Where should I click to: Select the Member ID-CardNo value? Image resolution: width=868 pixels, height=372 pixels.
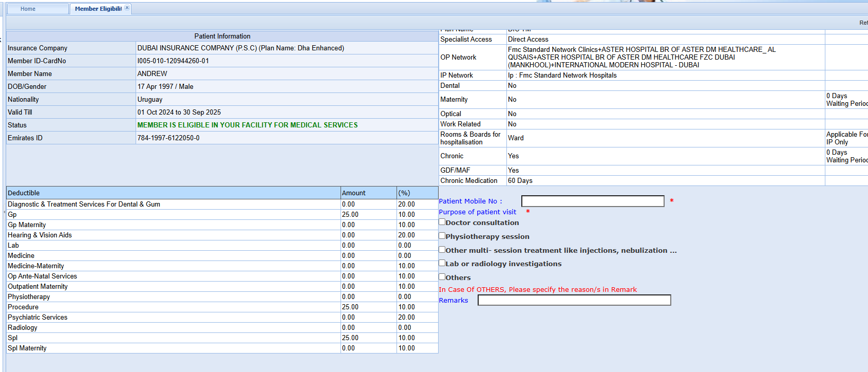[173, 61]
